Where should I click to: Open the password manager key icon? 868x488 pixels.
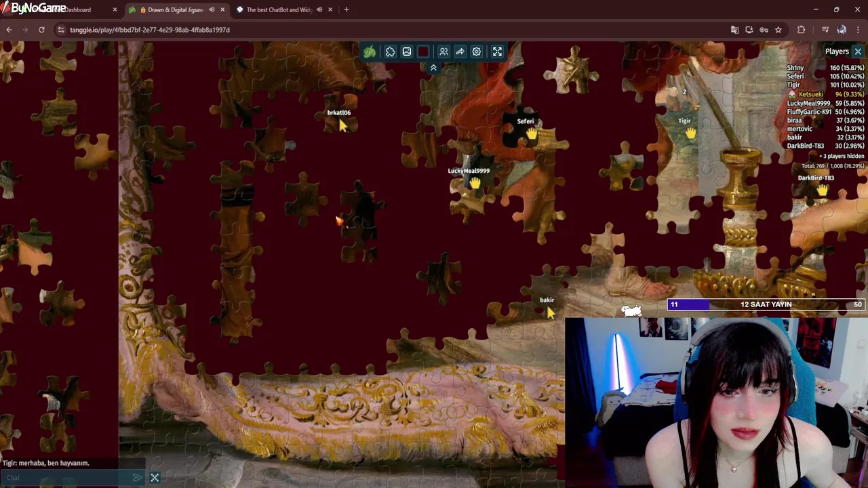pyautogui.click(x=764, y=30)
